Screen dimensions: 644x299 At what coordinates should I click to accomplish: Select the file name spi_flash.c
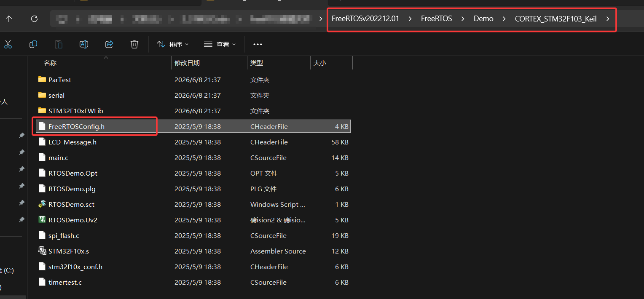pos(64,235)
